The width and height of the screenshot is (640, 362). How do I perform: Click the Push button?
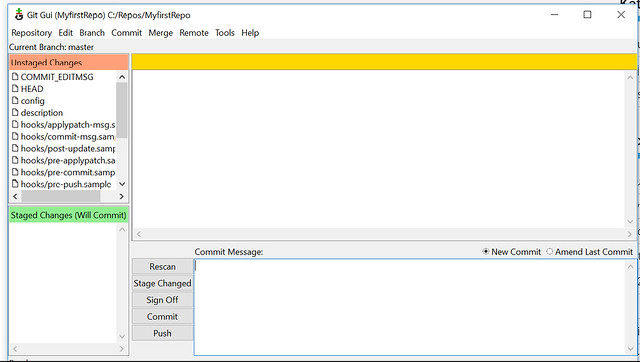(162, 333)
